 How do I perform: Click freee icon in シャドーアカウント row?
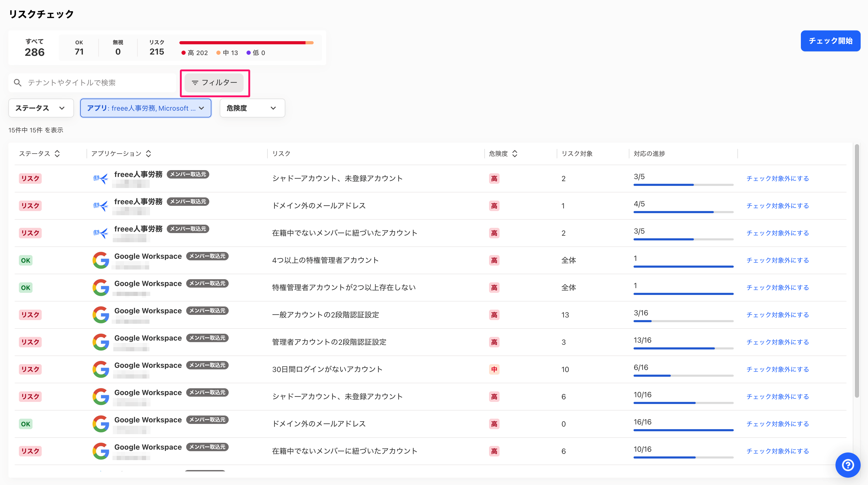tap(100, 179)
